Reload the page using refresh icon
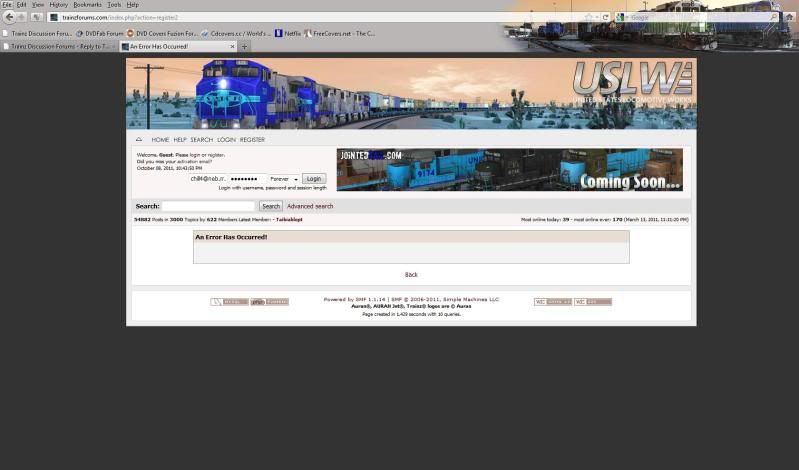The image size is (799, 470). pos(605,17)
